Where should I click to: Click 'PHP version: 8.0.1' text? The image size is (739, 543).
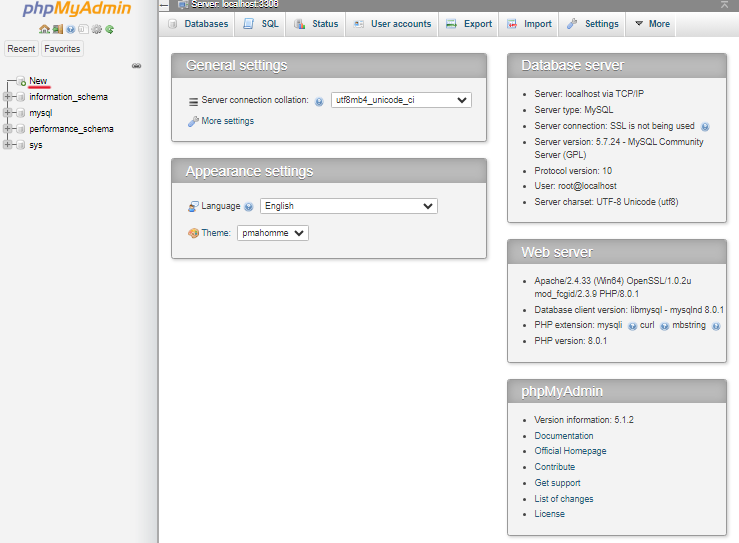click(571, 340)
